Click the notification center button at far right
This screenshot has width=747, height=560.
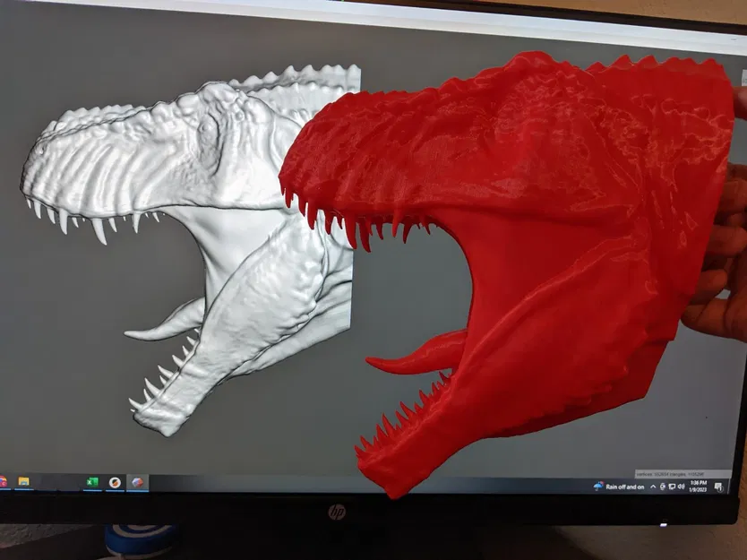[718, 487]
